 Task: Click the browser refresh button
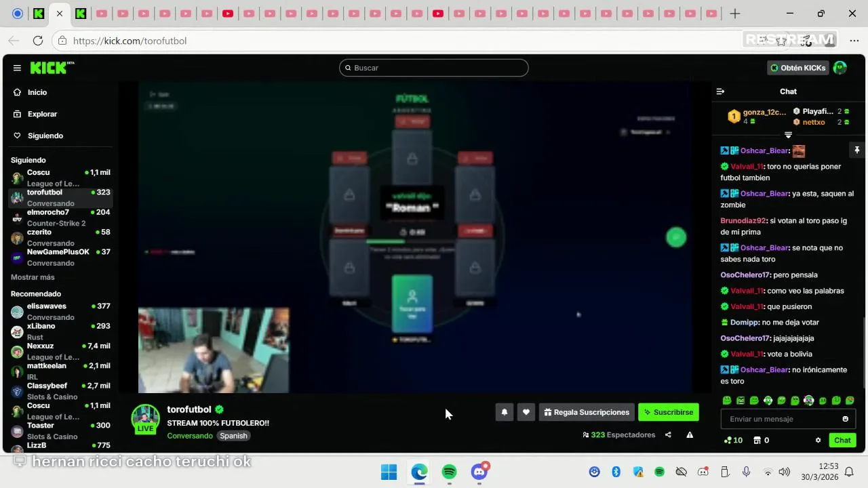tap(38, 41)
